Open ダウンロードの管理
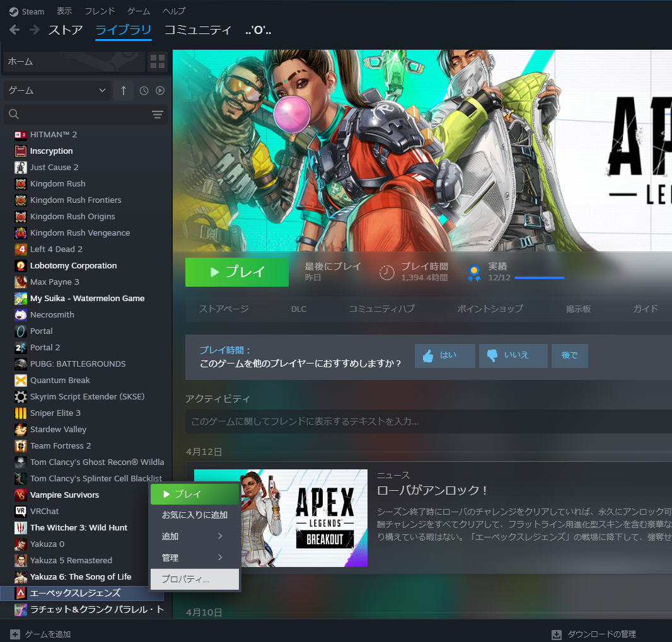 coord(594,634)
